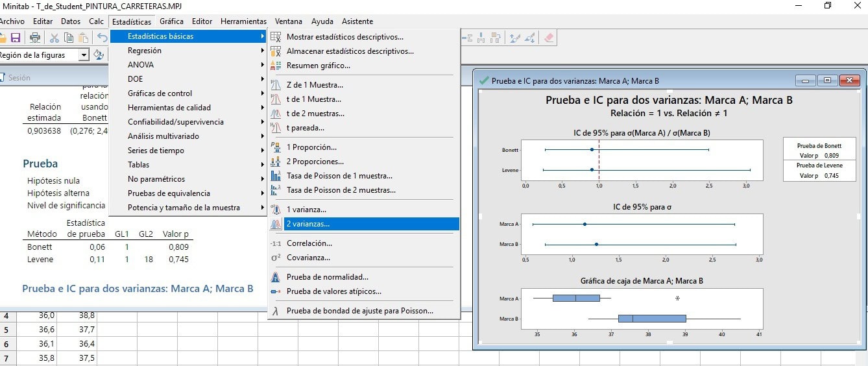Open the Gráfica menu
868x366 pixels.
pos(171,21)
